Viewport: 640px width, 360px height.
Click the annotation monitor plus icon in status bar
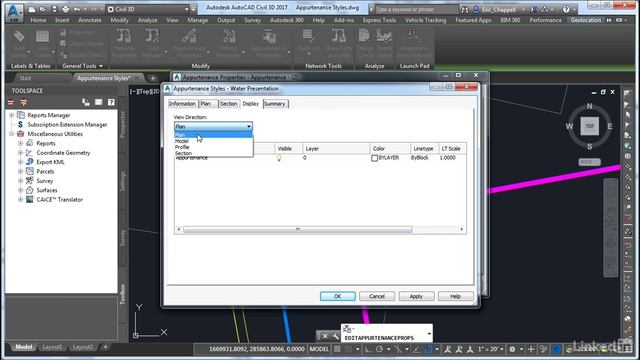point(531,349)
